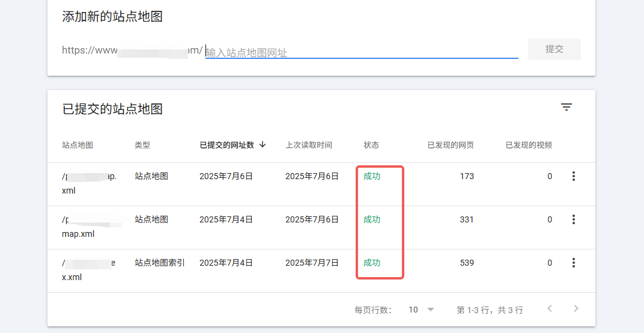The height and width of the screenshot is (333, 644).
Task: Open the filter icon for submitted sitemaps
Action: pyautogui.click(x=566, y=107)
